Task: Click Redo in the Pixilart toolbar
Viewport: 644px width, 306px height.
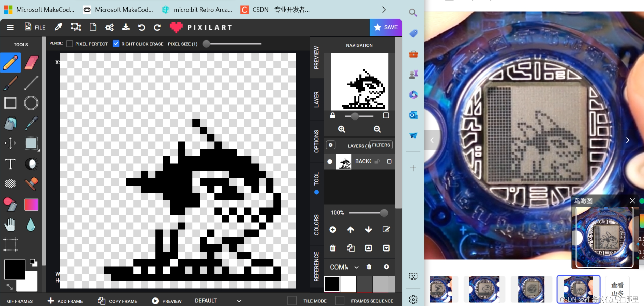Action: 157,27
